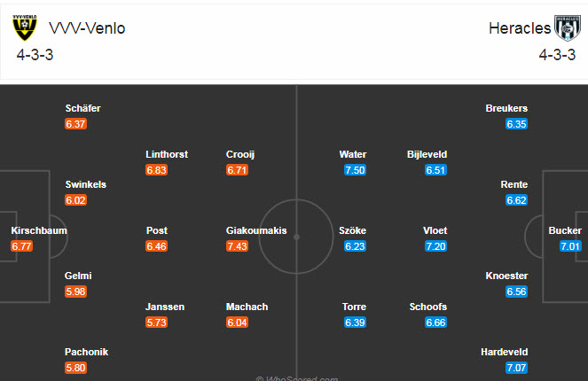Click the Heracles club crest icon
Image resolution: width=588 pixels, height=381 pixels.
[x=566, y=28]
